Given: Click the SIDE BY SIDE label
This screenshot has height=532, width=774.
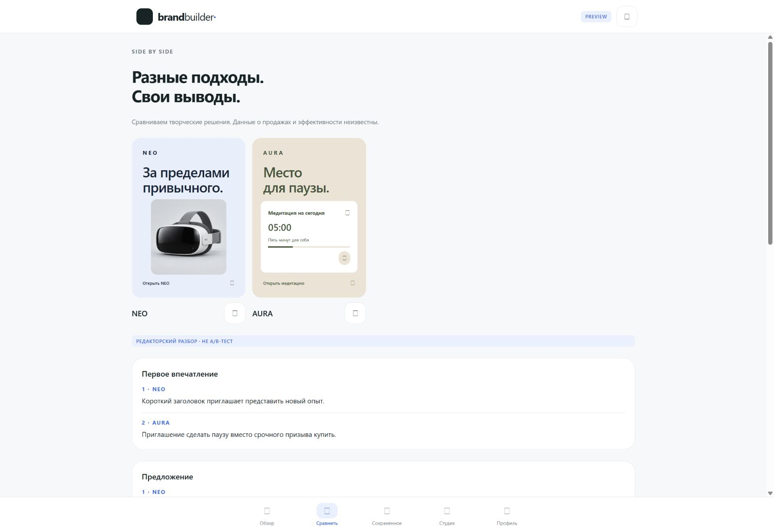Looking at the screenshot, I should coord(152,52).
